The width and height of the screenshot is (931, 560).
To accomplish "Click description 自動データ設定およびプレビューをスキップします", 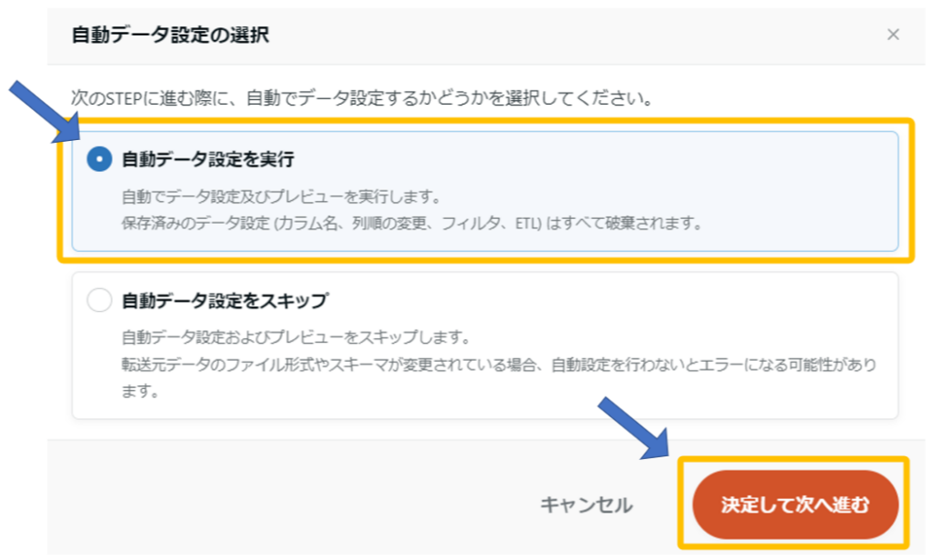I will pyautogui.click(x=295, y=338).
